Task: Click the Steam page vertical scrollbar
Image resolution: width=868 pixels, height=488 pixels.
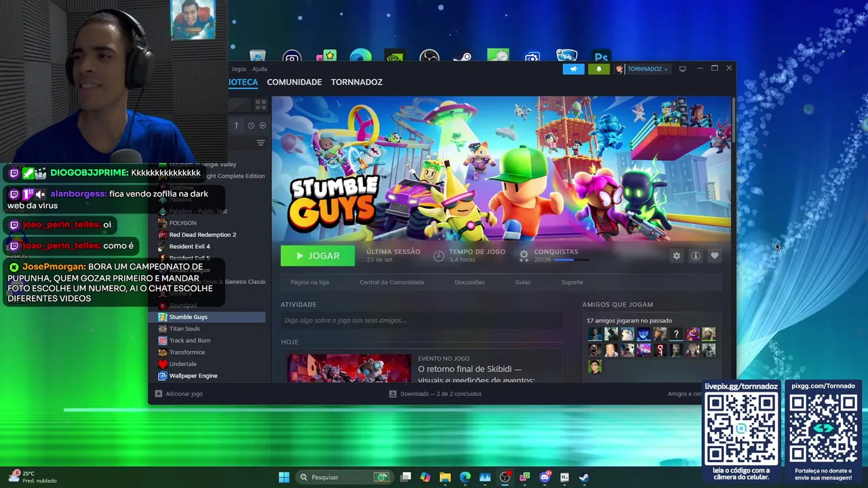Action: coord(733,120)
